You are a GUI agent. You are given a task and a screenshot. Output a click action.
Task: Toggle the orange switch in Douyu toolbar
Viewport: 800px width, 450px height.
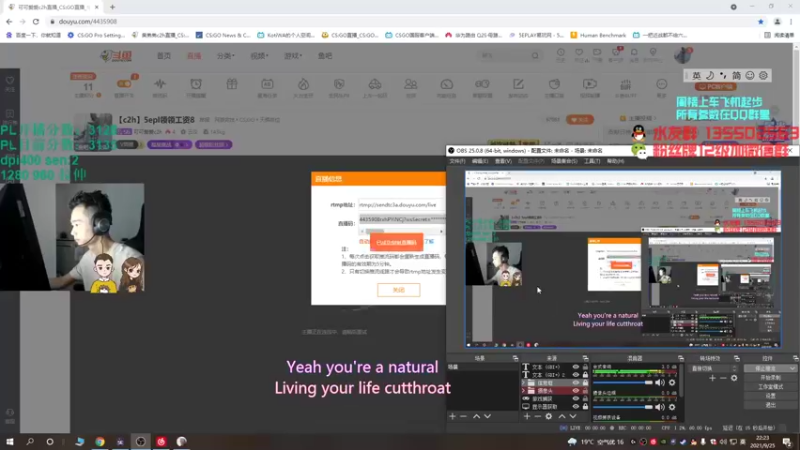tap(124, 84)
